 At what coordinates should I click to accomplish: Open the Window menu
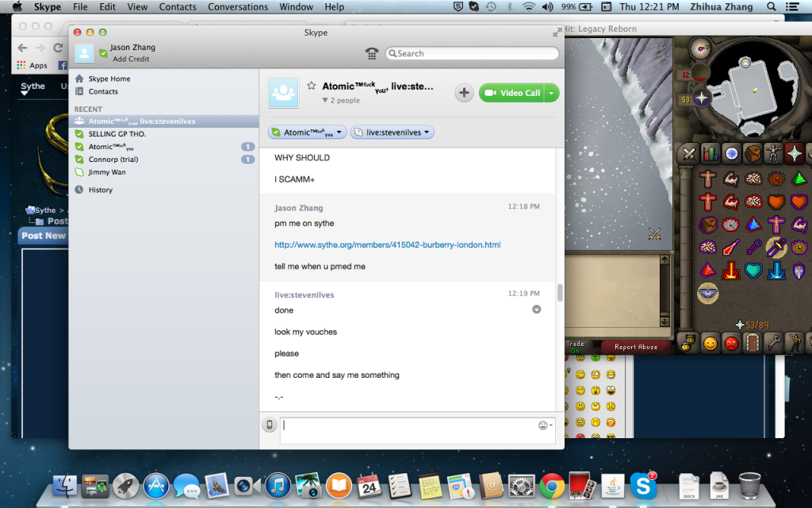[x=297, y=6]
